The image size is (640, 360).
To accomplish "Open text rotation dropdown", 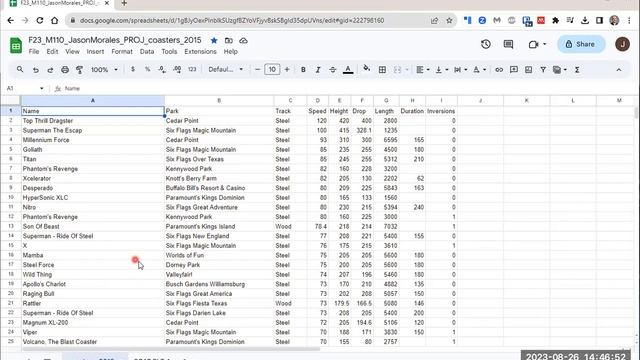I will tap(479, 70).
